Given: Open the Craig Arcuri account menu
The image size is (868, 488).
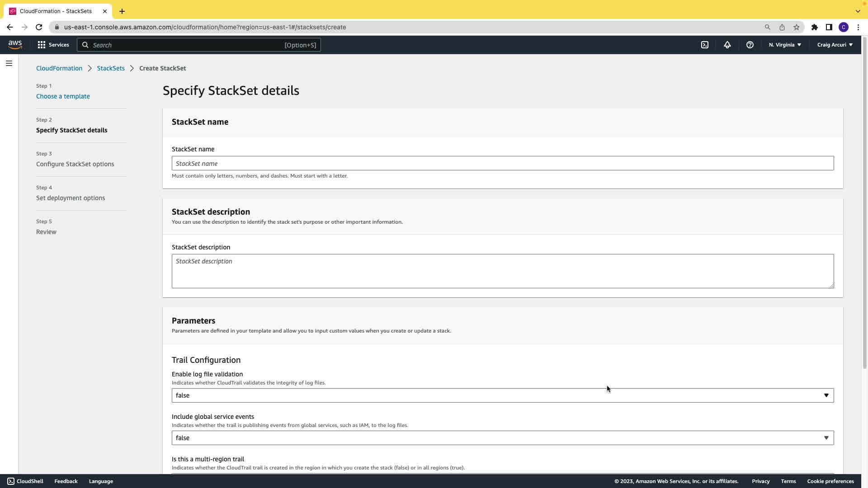Looking at the screenshot, I should (x=835, y=45).
